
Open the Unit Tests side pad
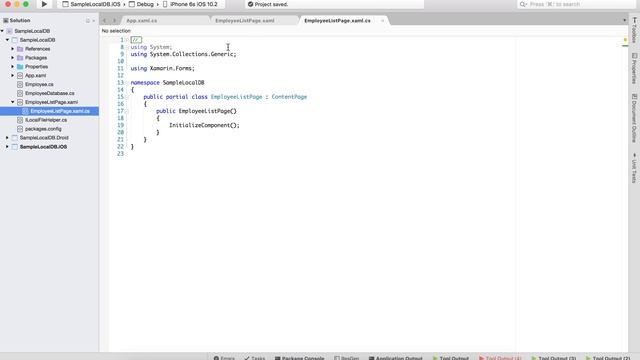click(x=634, y=168)
